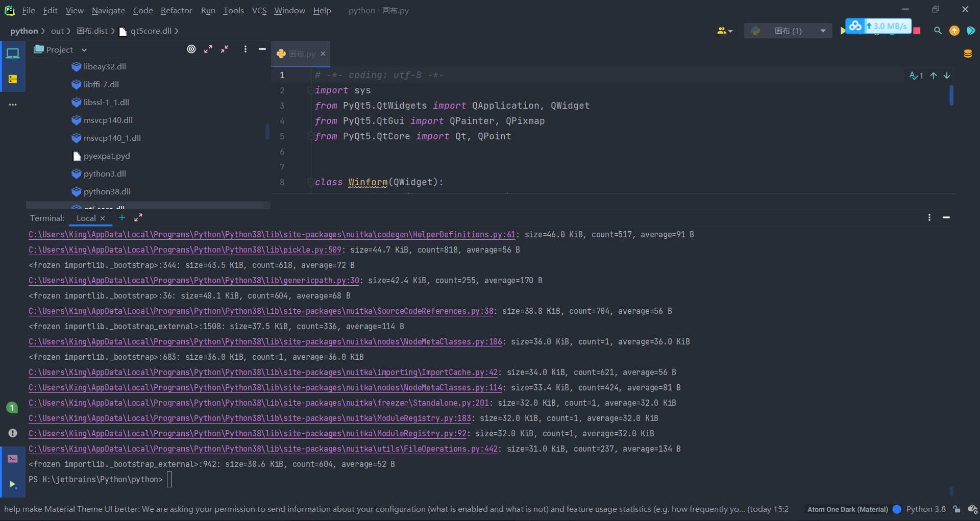
Task: Expand all nodes in the Project panel
Action: coord(208,49)
